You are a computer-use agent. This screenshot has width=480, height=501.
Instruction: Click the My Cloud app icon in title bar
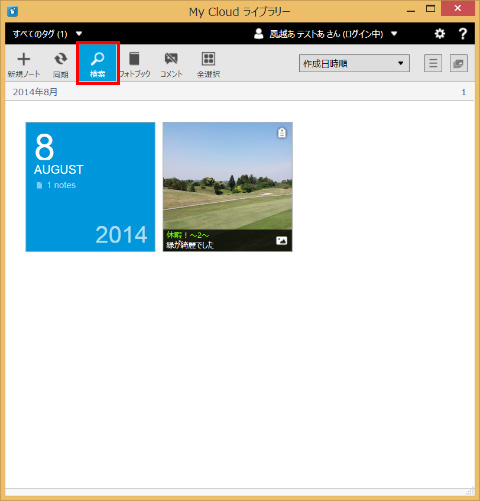pos(12,11)
